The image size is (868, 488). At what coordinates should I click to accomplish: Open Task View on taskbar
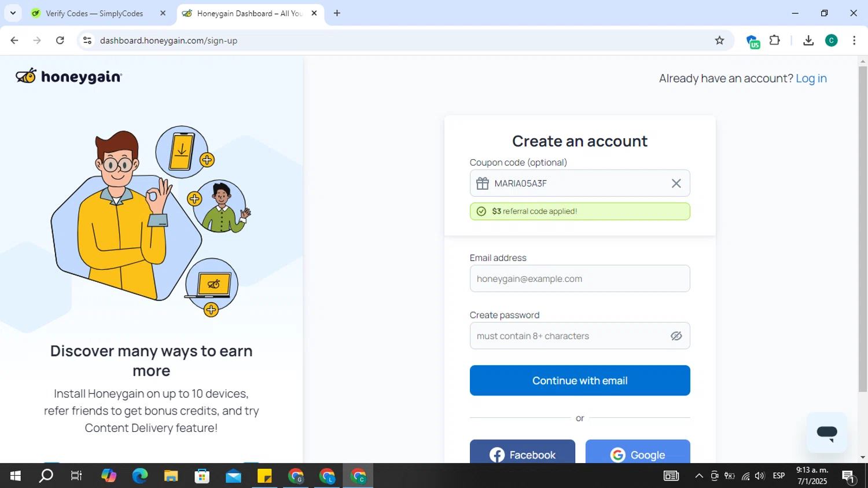click(76, 476)
